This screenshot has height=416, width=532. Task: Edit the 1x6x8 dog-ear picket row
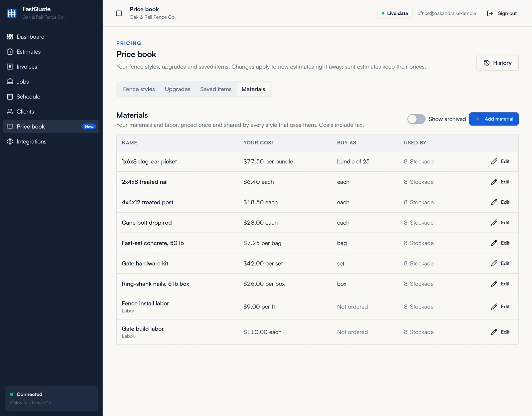pos(500,161)
